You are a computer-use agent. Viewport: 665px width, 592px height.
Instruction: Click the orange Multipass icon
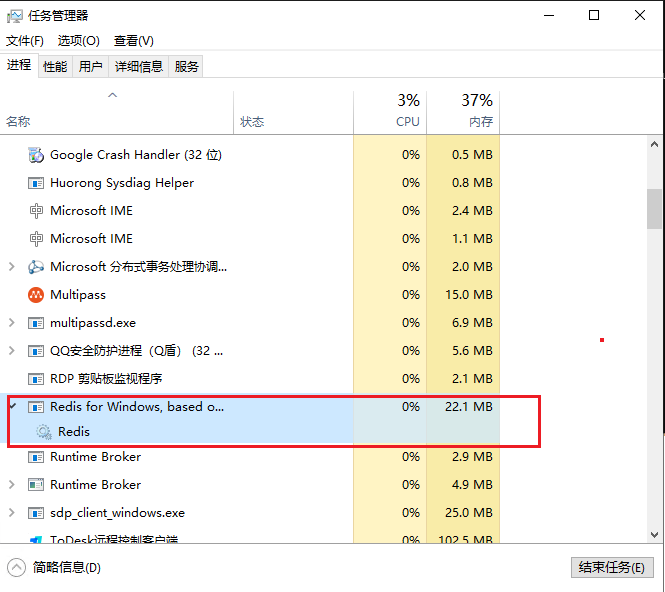(x=36, y=295)
